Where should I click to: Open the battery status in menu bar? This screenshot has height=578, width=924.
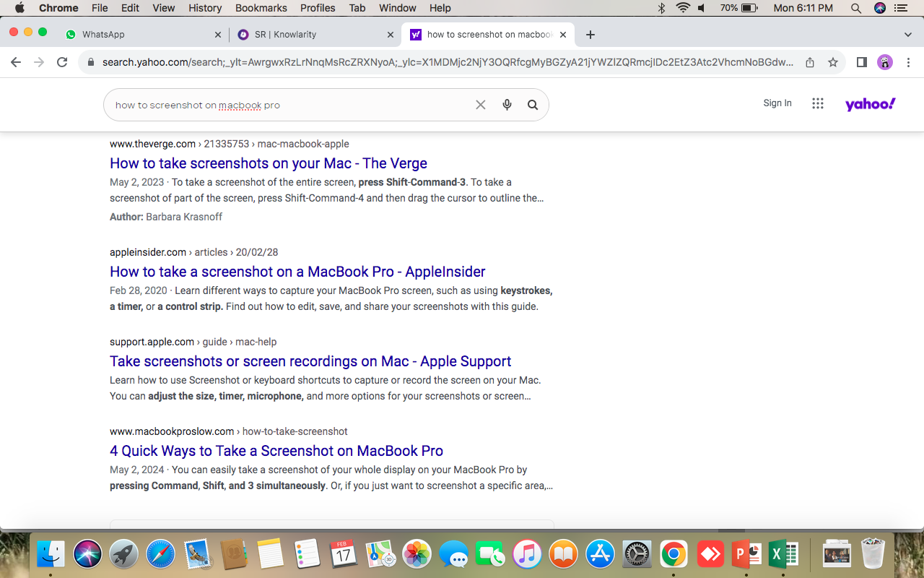click(749, 8)
